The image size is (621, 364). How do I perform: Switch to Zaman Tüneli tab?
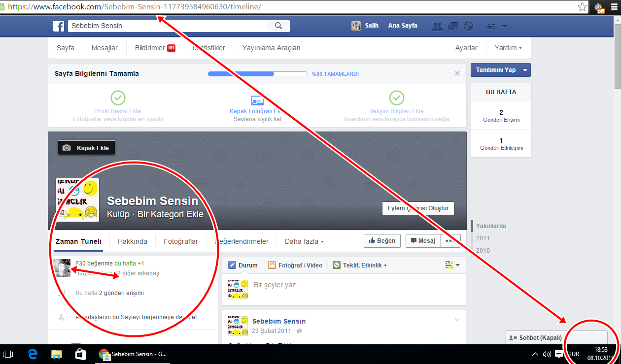[x=78, y=241]
